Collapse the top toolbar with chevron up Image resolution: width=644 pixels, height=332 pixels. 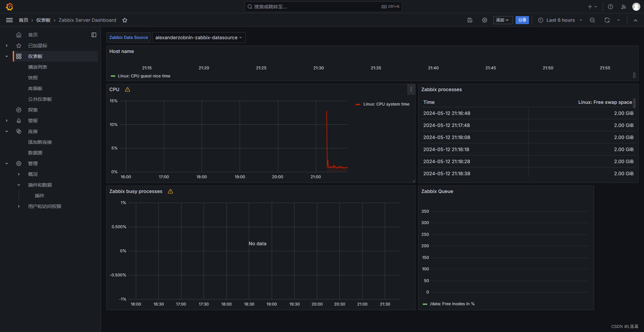point(636,20)
